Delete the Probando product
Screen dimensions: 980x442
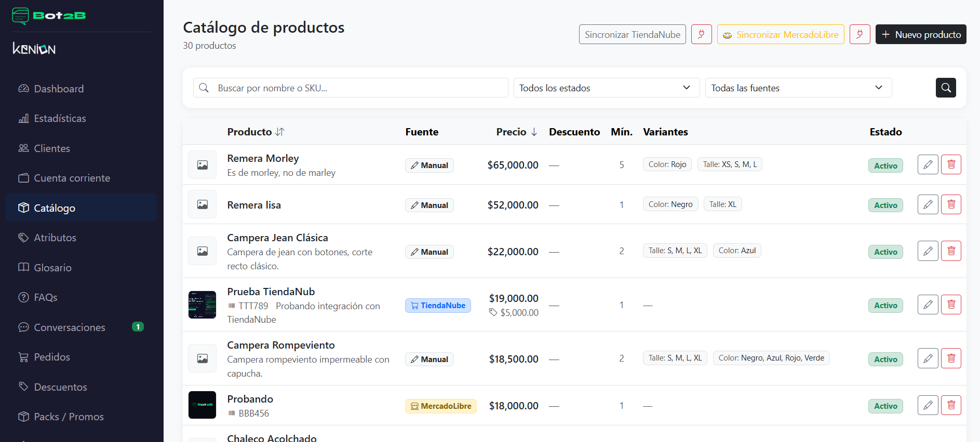pyautogui.click(x=951, y=405)
